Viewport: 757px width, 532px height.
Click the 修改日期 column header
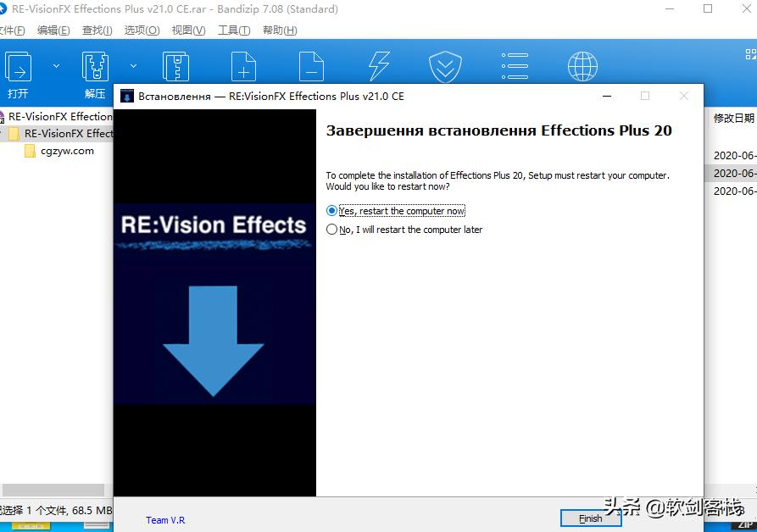(x=734, y=118)
